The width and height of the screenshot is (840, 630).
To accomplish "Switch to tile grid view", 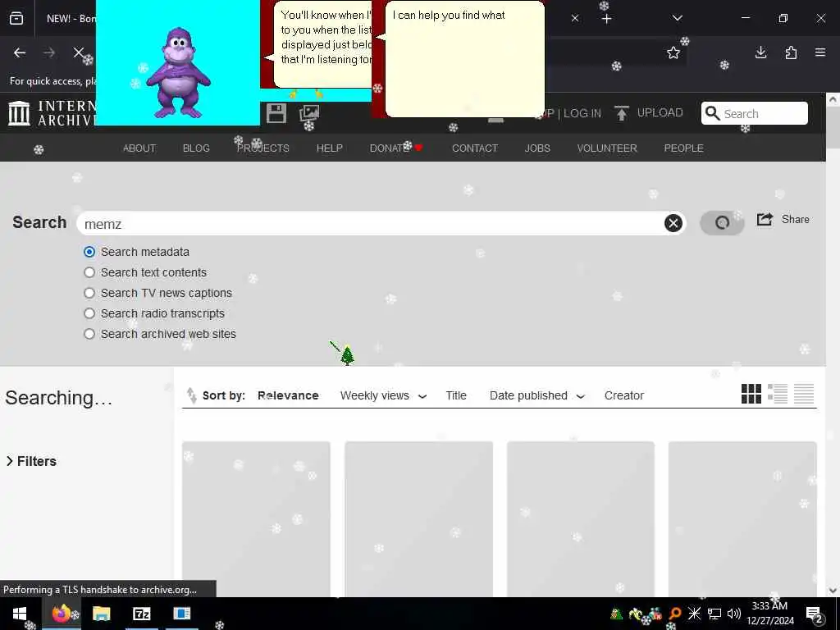I will (751, 394).
